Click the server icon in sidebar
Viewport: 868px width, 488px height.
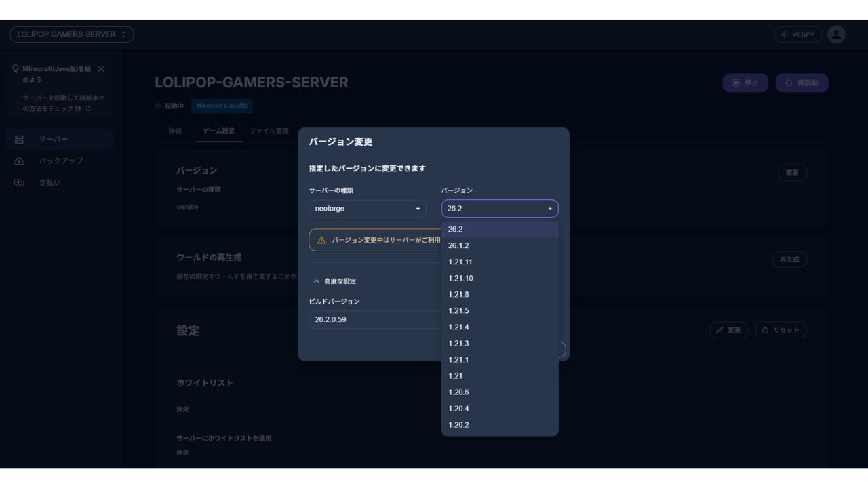(x=19, y=139)
